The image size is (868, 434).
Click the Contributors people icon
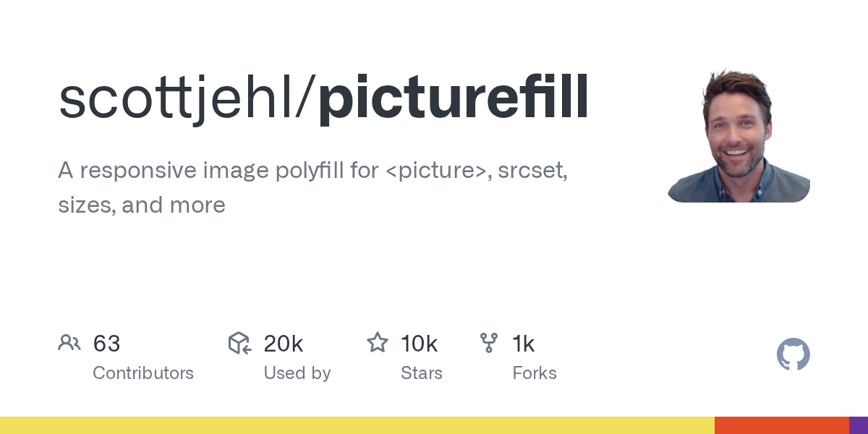[69, 343]
